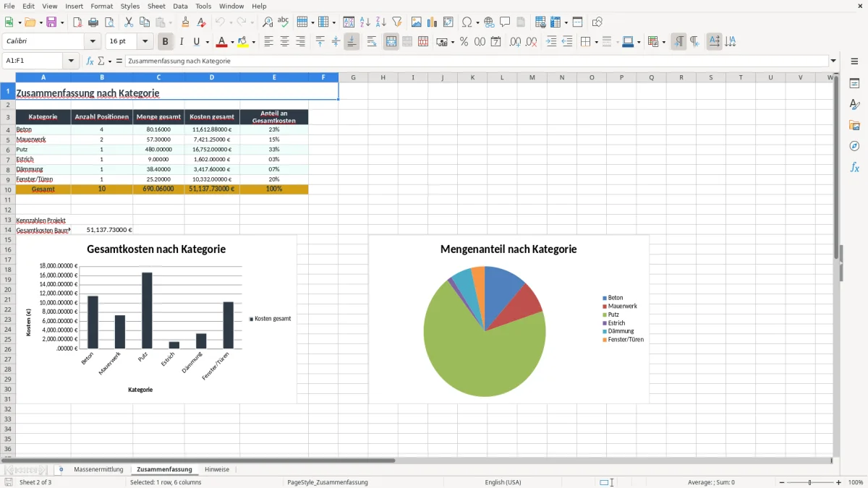Align cell content to bottom
The width and height of the screenshot is (868, 488).
[352, 42]
